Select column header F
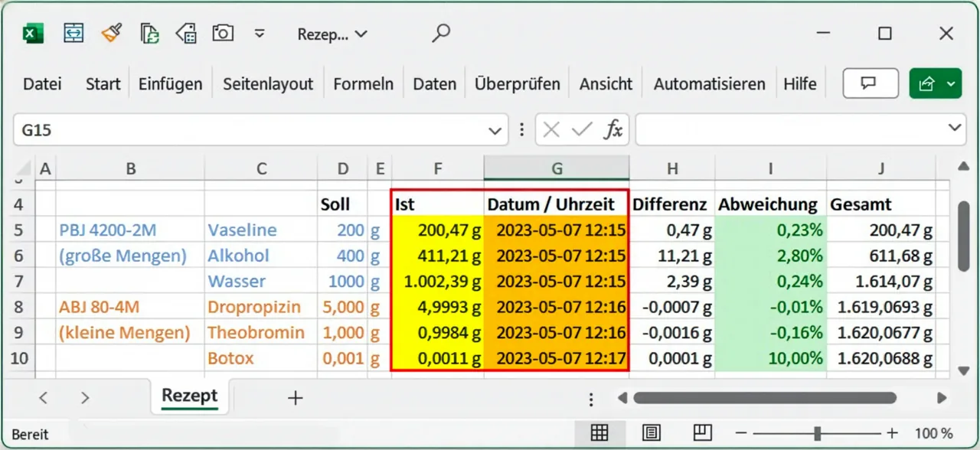 point(437,169)
